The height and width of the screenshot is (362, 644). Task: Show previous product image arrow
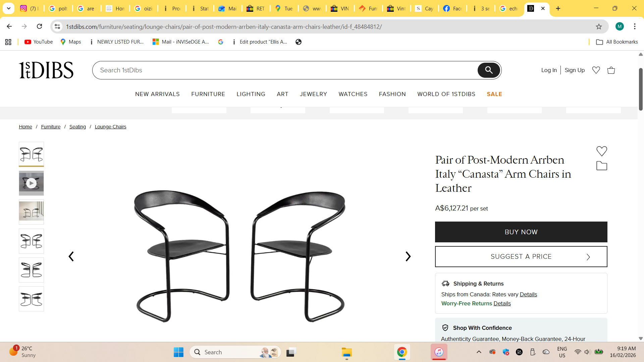coord(71,256)
